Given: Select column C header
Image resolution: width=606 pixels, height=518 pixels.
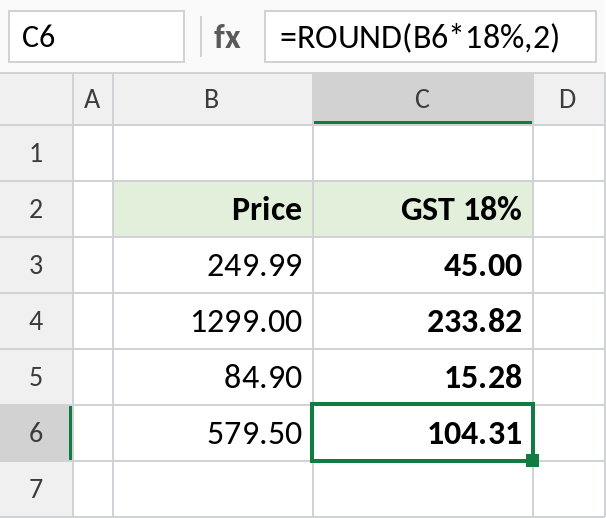Looking at the screenshot, I should pyautogui.click(x=423, y=99).
